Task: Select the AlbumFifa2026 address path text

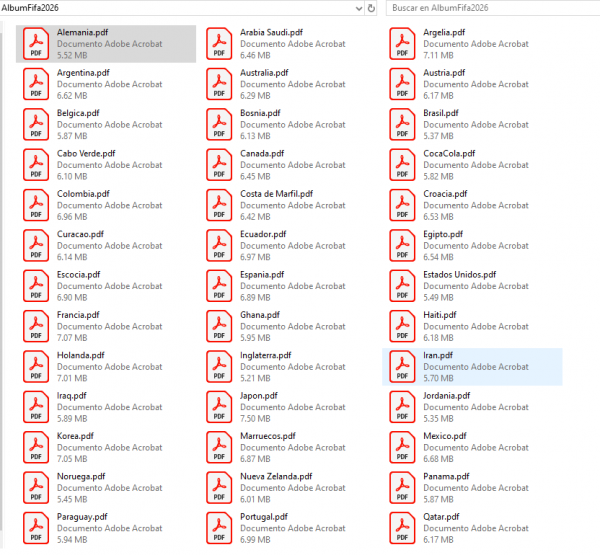Action: pyautogui.click(x=30, y=8)
